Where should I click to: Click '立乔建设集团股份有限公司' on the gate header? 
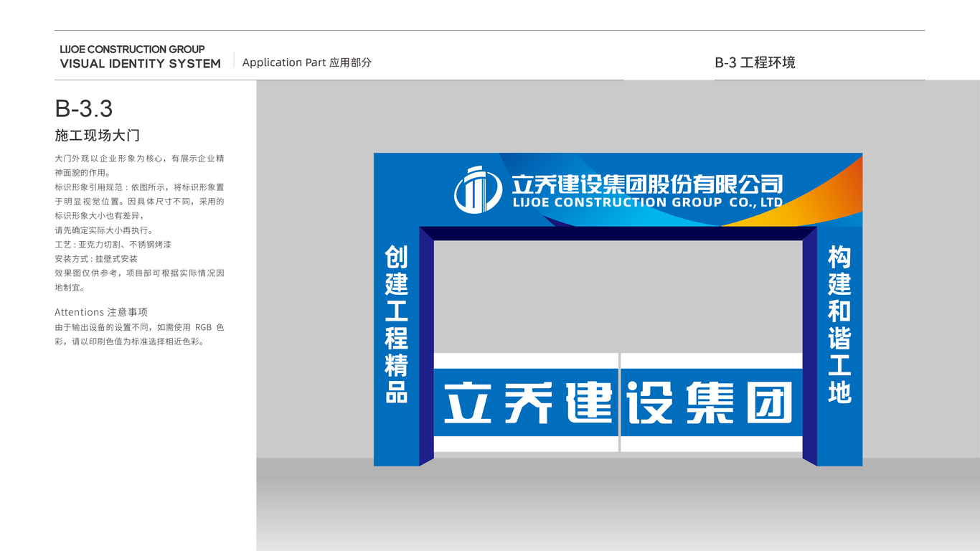[647, 184]
